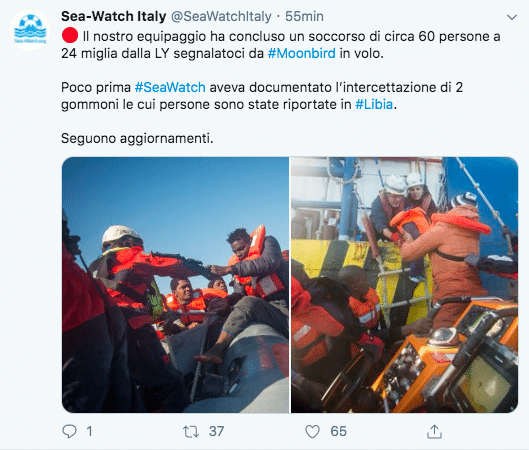
Task: View left rescue dinghy photo
Action: tap(175, 285)
